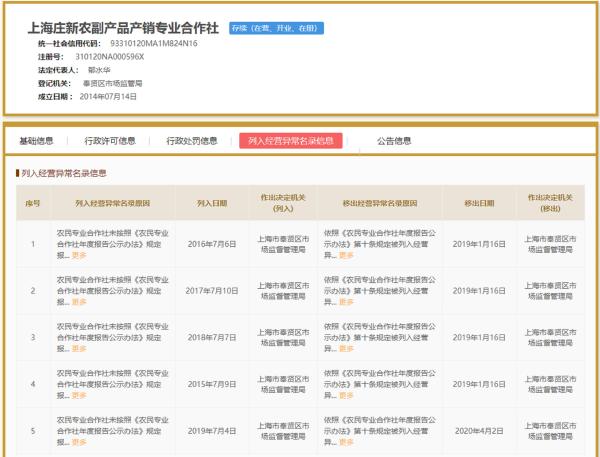Expand row 4 listing reason via 更多

pos(79,396)
